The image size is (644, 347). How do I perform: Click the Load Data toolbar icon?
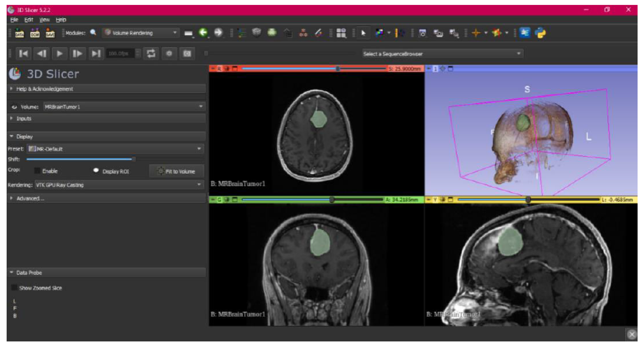tap(19, 33)
